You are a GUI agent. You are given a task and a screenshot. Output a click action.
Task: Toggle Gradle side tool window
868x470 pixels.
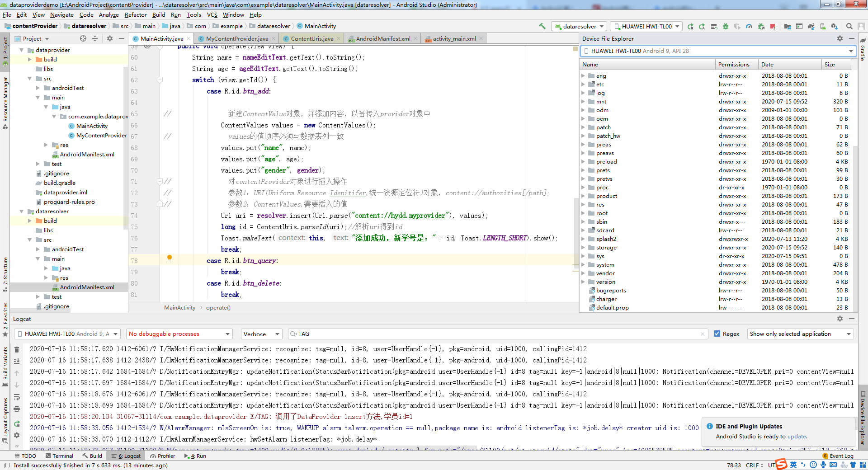click(x=863, y=51)
